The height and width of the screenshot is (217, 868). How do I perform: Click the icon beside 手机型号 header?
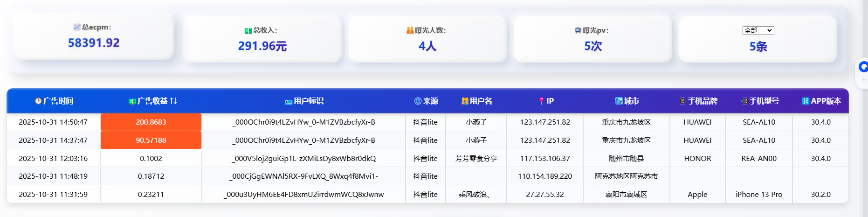(x=744, y=101)
